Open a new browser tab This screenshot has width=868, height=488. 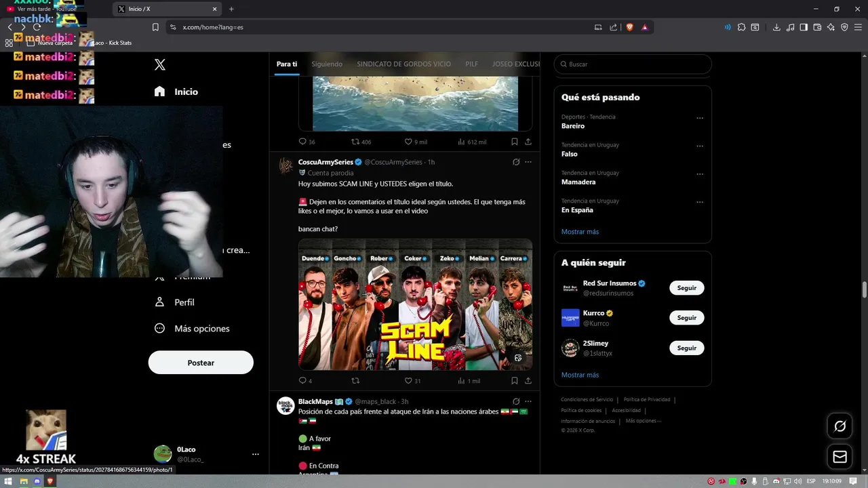point(231,9)
